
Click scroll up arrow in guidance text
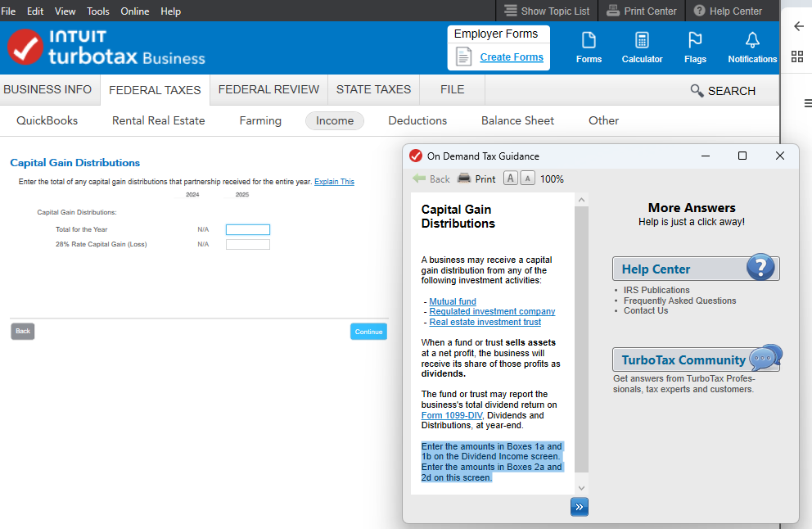tap(581, 200)
